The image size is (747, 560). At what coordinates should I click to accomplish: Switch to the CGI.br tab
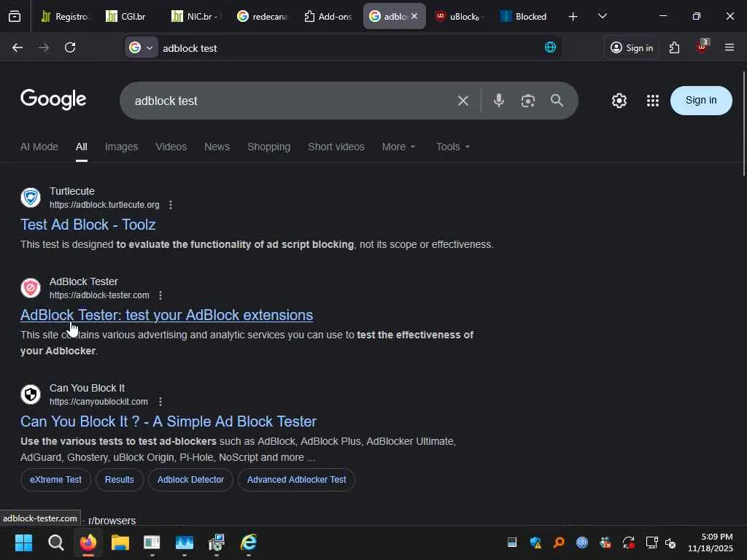(128, 16)
